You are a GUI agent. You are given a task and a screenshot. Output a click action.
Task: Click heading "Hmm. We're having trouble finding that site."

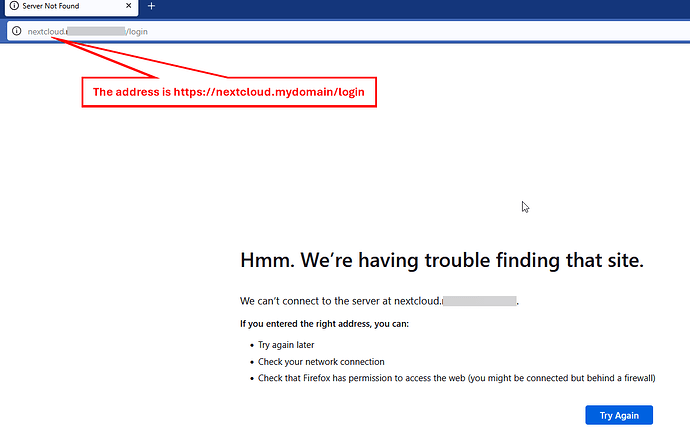(442, 260)
